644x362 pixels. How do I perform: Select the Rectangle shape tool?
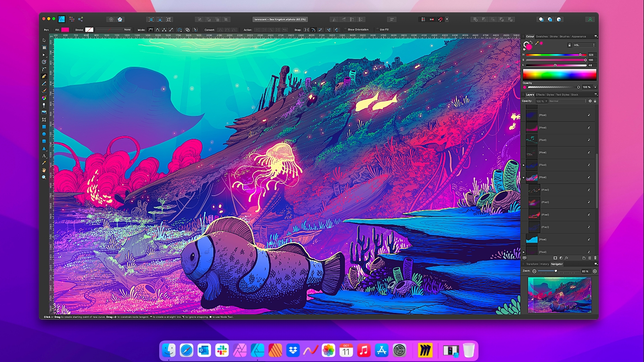[44, 127]
